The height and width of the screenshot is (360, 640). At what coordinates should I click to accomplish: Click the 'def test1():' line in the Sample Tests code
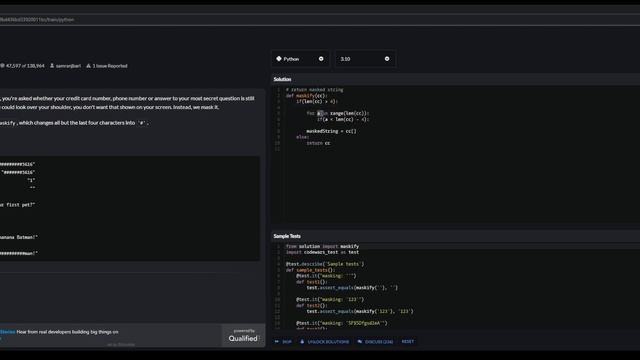coord(312,282)
